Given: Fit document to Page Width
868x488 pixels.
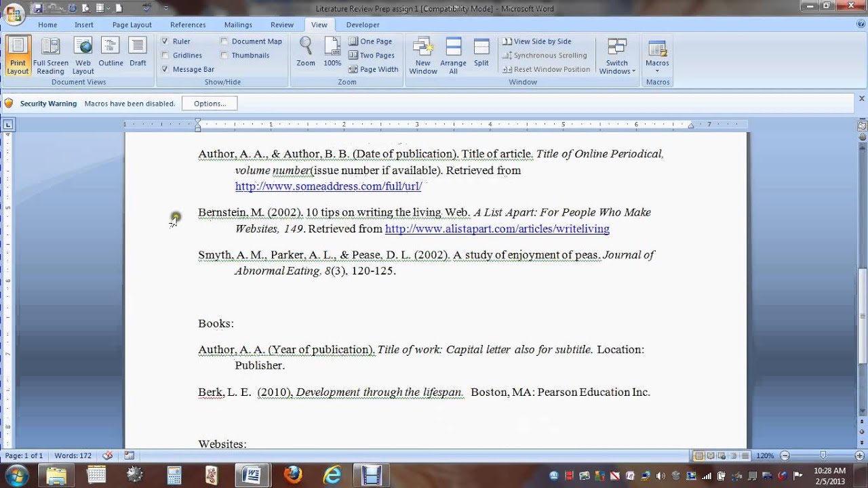Looking at the screenshot, I should click(374, 69).
